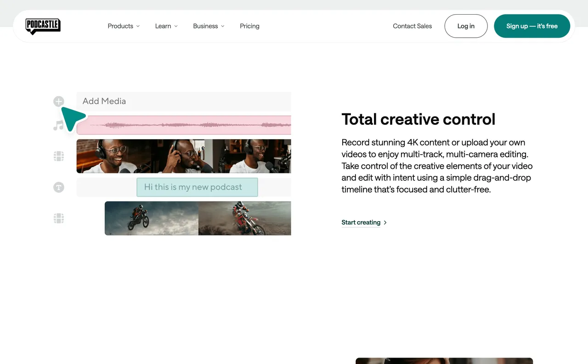Select the Hi this is my new podcast caption
Viewport: 588px width, 364px height.
[197, 187]
